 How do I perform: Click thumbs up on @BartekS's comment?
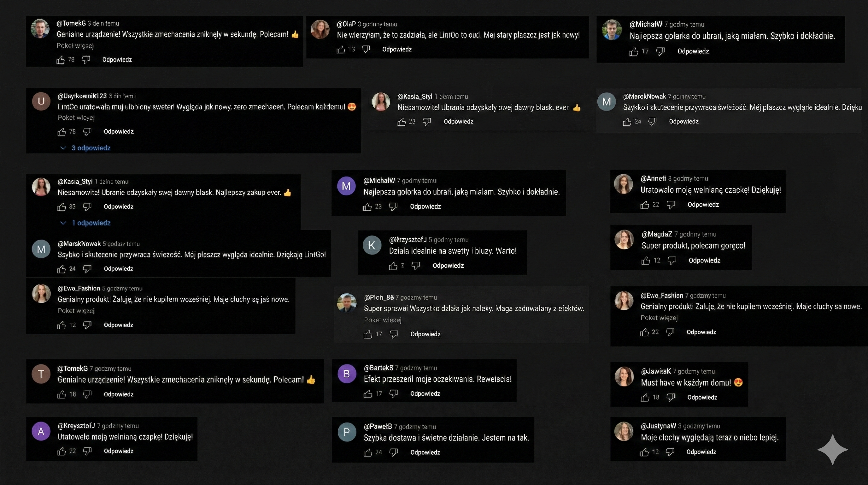coord(368,394)
